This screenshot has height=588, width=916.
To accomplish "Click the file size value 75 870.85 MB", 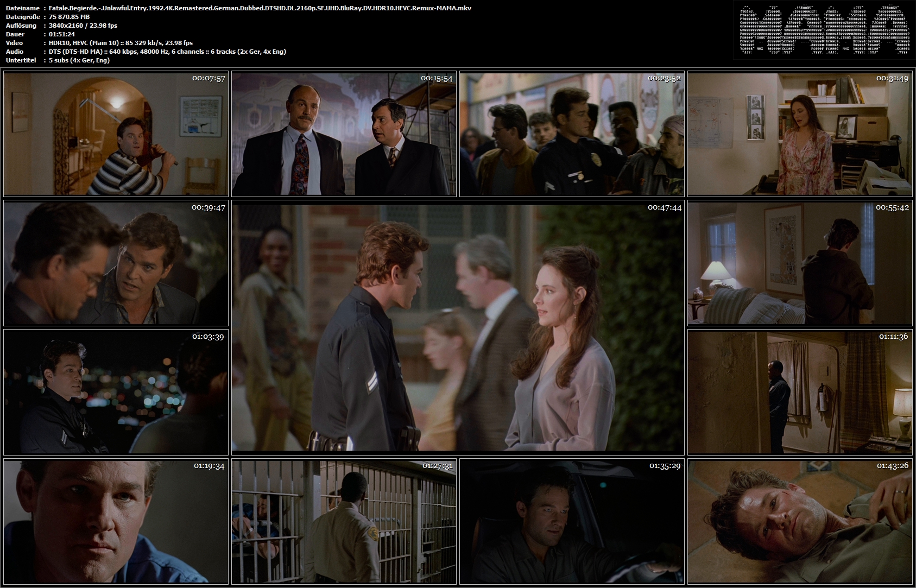I will 69,17.
